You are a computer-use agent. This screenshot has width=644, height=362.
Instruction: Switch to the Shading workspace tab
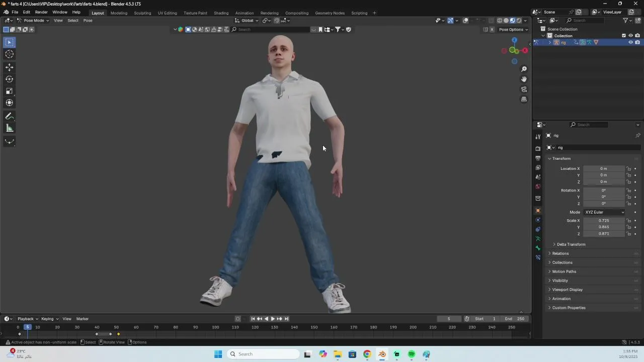coord(221,13)
